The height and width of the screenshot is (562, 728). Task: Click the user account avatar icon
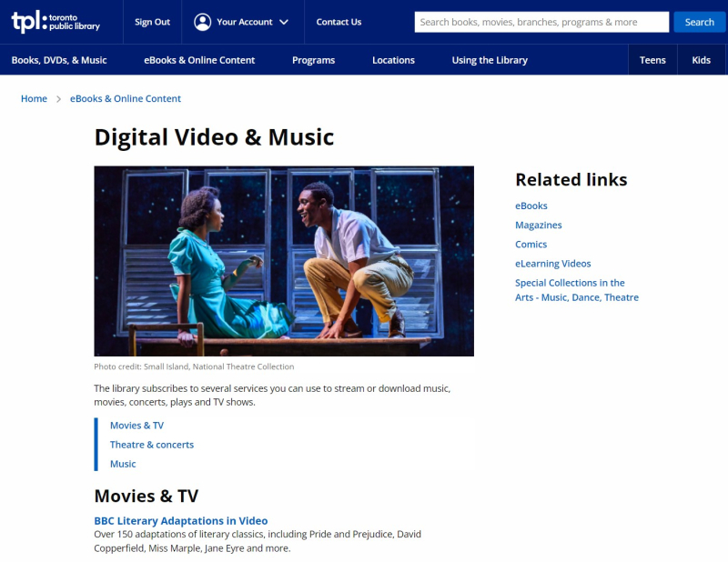click(202, 22)
